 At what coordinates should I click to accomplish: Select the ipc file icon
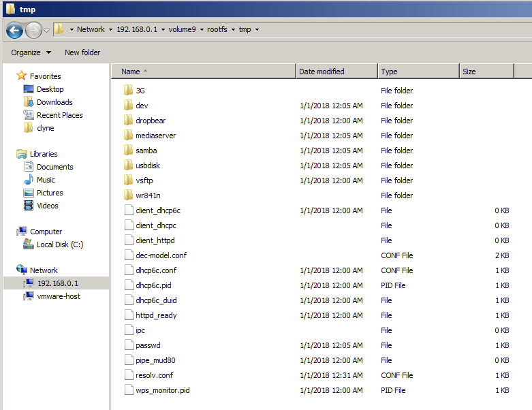pos(129,330)
